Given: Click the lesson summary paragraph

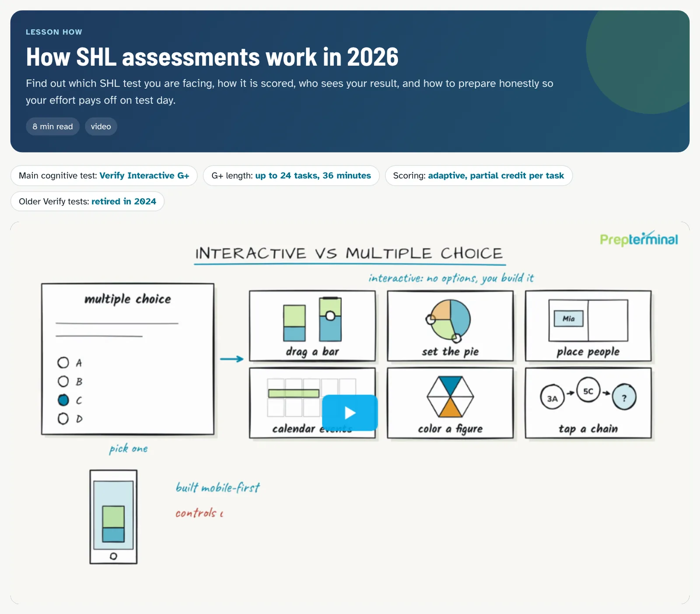Looking at the screenshot, I should pos(290,92).
